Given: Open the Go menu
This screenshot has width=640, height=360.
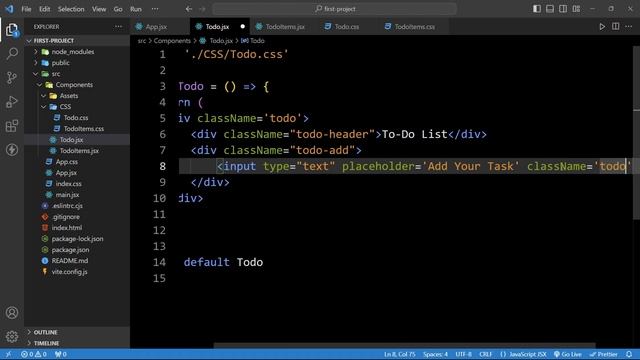Looking at the screenshot, I should pos(118,9).
